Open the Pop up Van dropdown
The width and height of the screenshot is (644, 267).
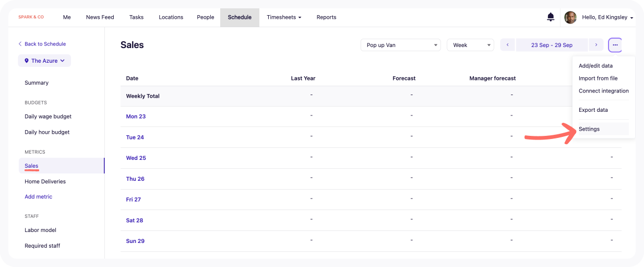point(401,45)
